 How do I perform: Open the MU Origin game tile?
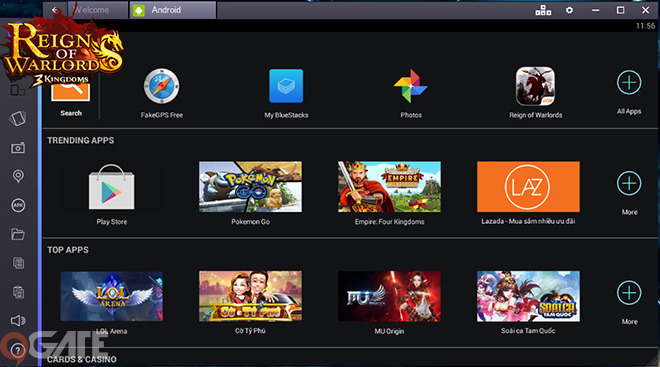pyautogui.click(x=389, y=296)
